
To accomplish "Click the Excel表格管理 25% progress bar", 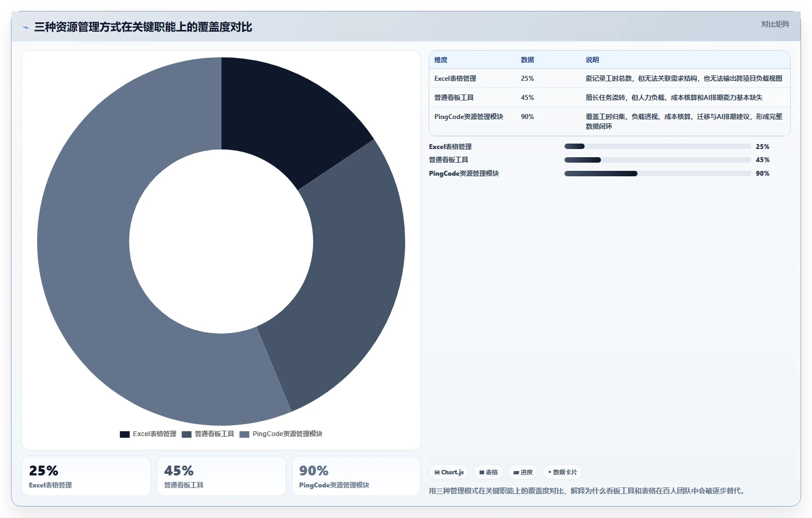I will 658,146.
